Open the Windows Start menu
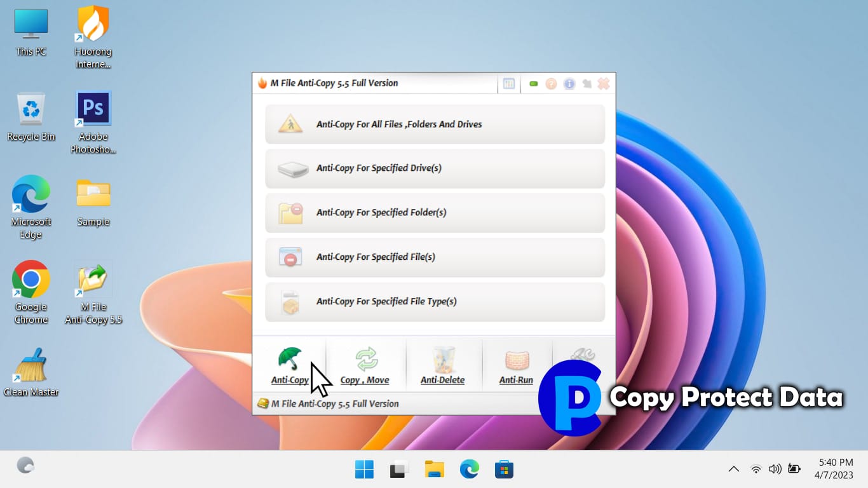 point(365,470)
